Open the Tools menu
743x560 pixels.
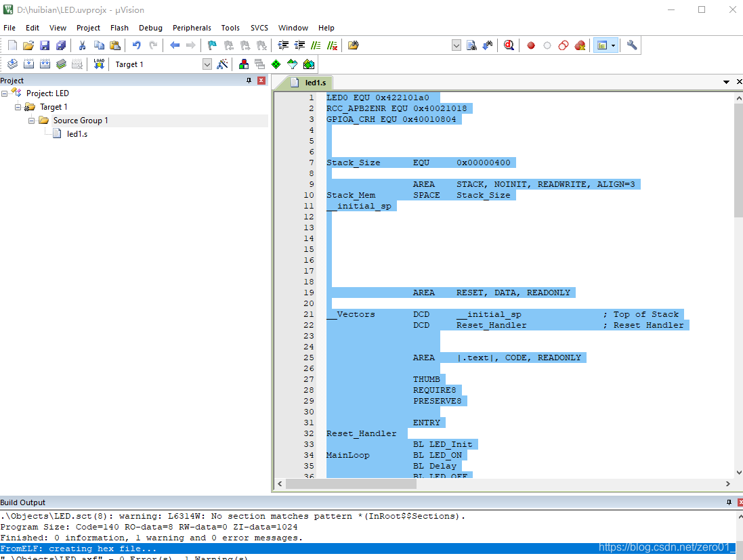tap(230, 28)
